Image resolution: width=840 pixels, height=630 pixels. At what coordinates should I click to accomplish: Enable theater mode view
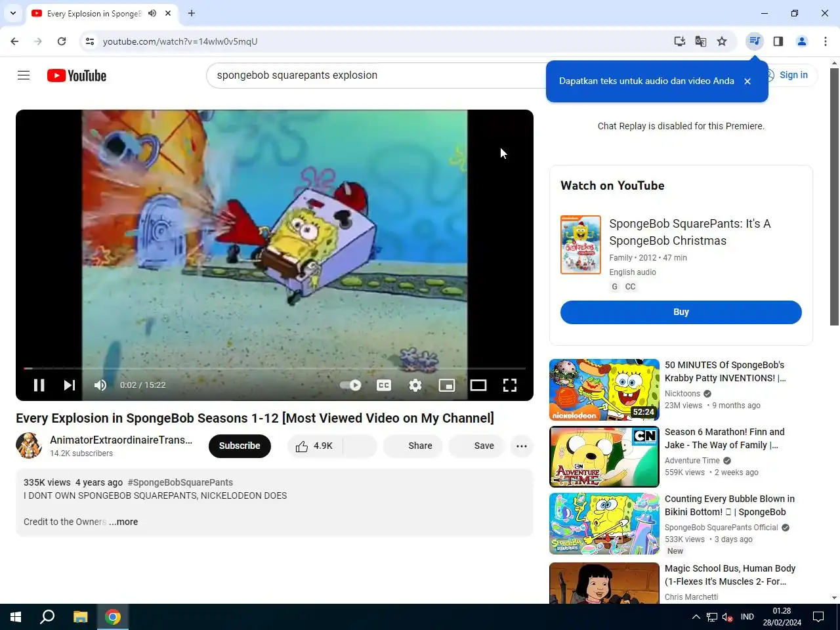tap(478, 385)
